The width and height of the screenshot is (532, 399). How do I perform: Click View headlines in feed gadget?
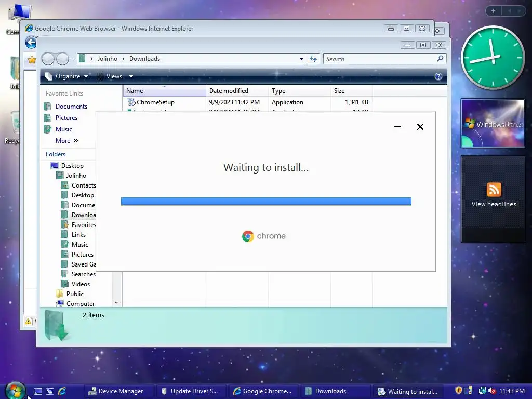[494, 204]
